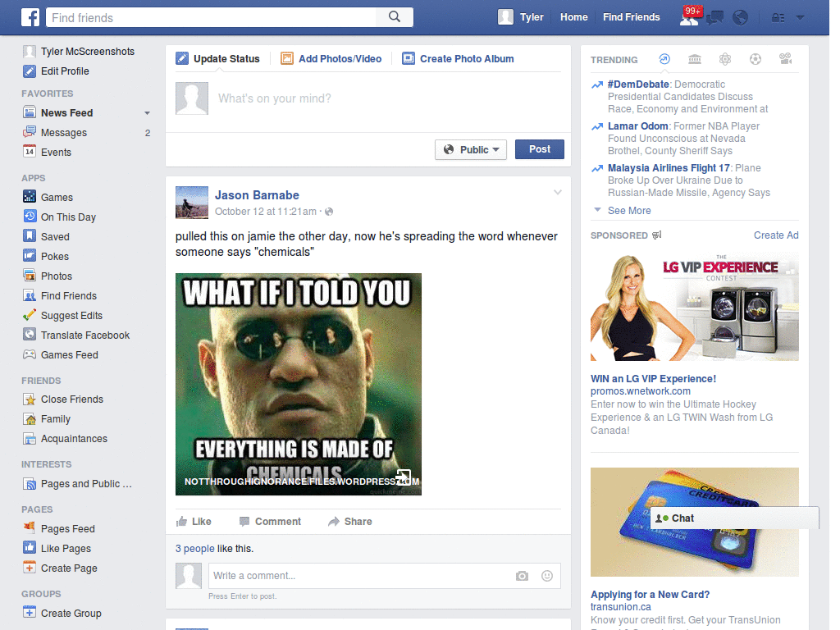
Task: Click the Events calendar icon
Action: [x=30, y=152]
